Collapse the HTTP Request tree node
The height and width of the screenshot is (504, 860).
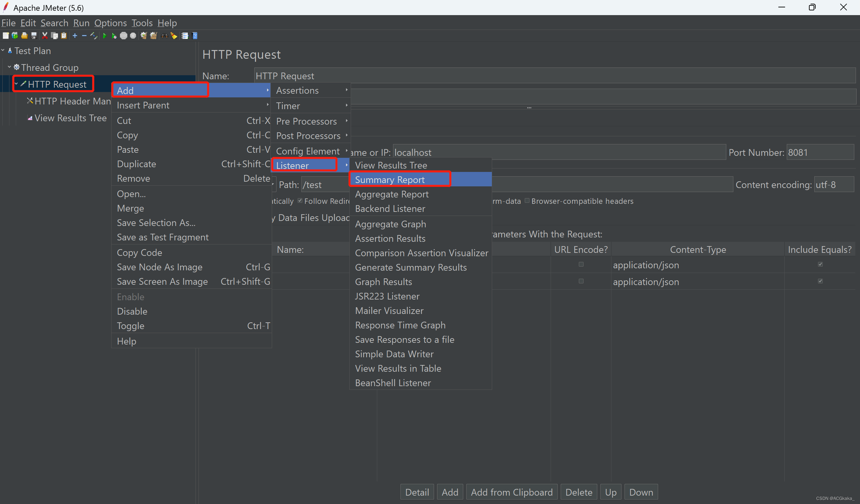point(16,84)
